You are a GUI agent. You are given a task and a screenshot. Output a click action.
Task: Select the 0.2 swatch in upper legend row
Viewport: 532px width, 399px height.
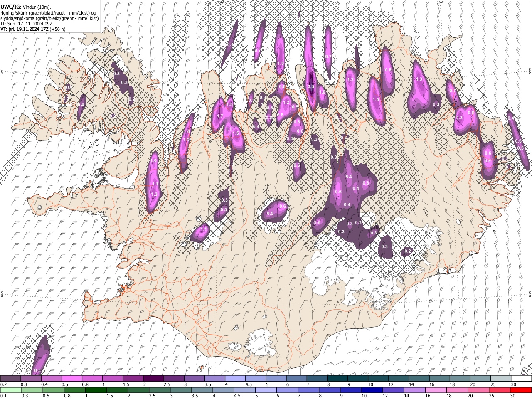pos(10,378)
